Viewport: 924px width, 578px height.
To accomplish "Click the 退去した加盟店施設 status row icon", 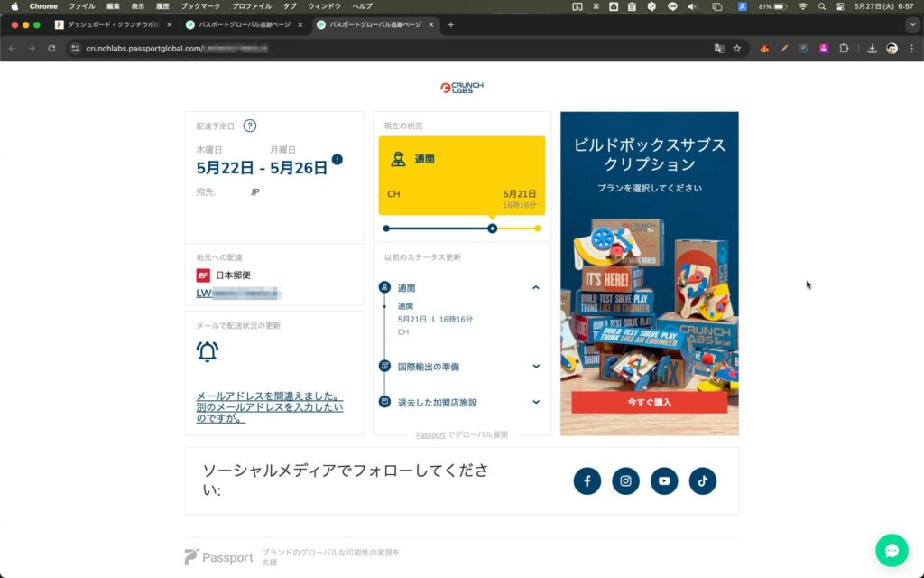I will pos(384,402).
